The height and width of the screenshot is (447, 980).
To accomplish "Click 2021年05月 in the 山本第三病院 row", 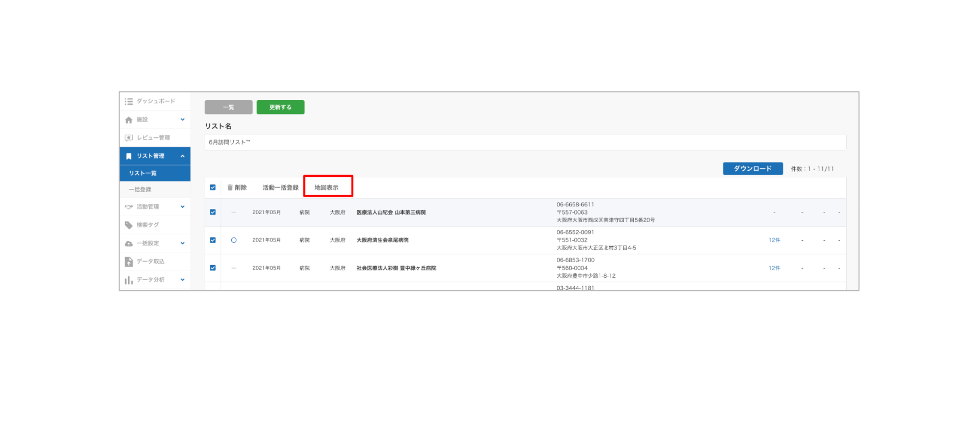I will 266,213.
